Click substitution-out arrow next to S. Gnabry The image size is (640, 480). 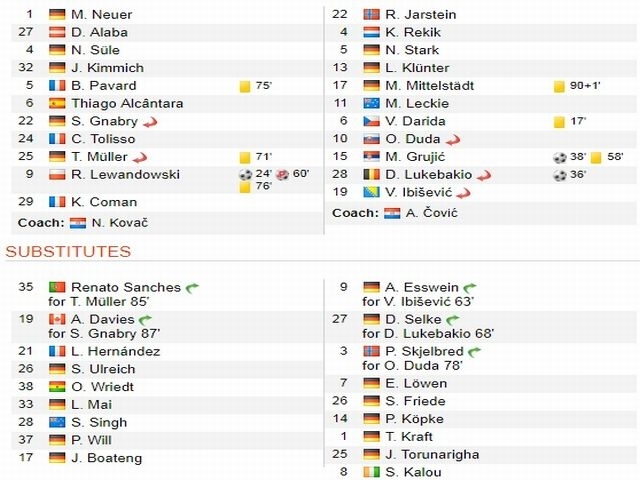pos(150,122)
